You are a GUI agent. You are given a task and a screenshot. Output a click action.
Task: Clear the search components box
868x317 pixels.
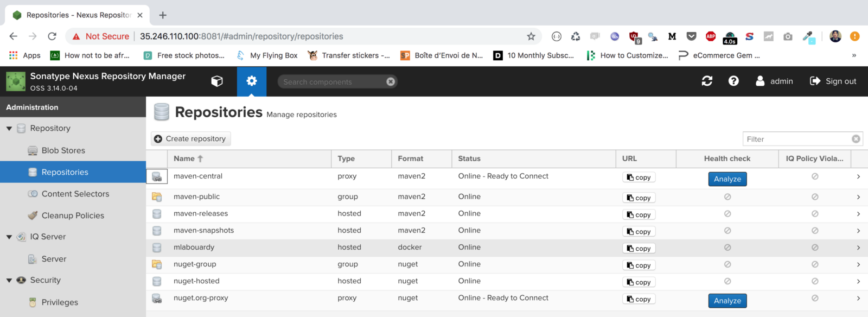391,82
